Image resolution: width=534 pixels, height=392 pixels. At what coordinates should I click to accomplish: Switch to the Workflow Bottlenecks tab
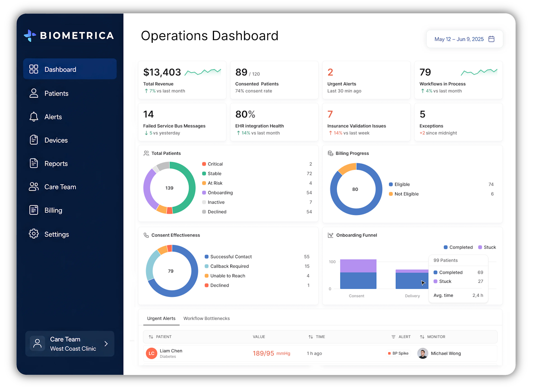pos(206,318)
